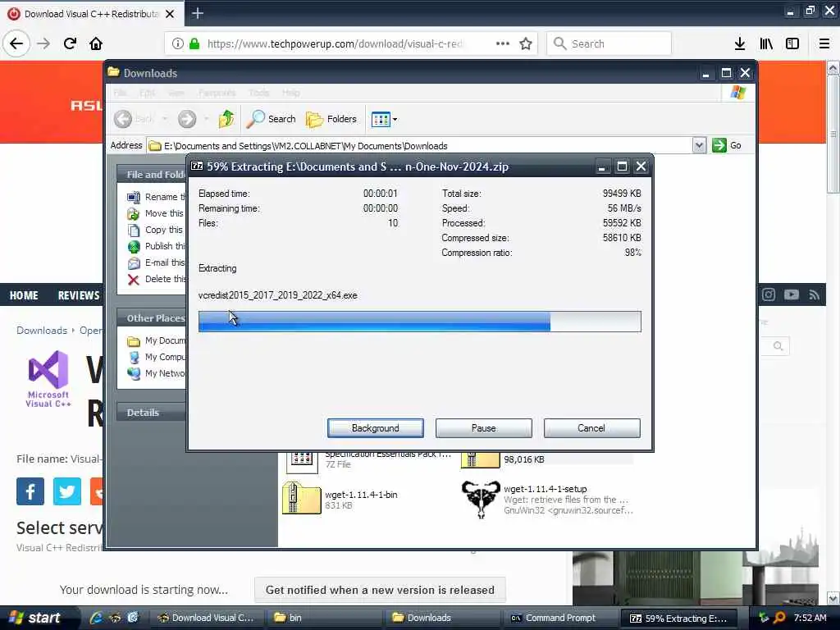This screenshot has height=630, width=840.
Task: Open site information icon in URL bar
Action: [x=177, y=43]
